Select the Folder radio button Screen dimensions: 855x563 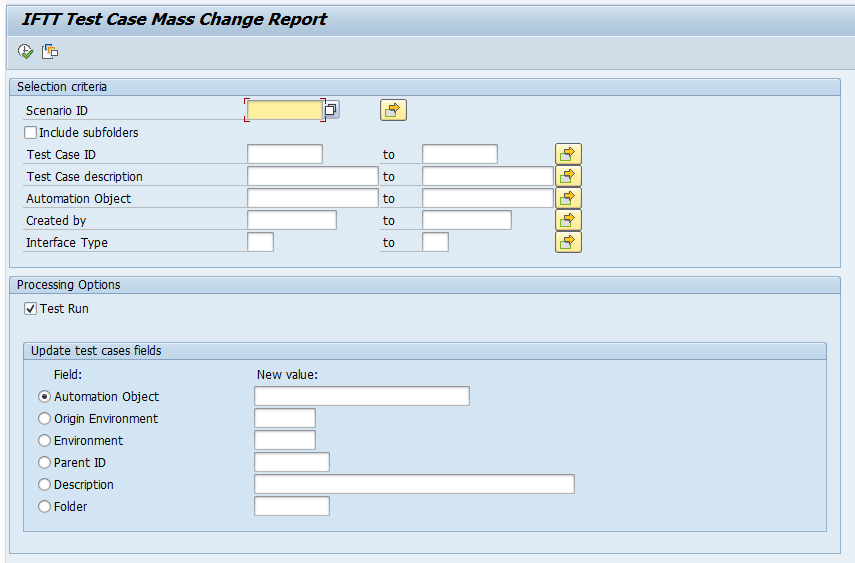[x=45, y=506]
